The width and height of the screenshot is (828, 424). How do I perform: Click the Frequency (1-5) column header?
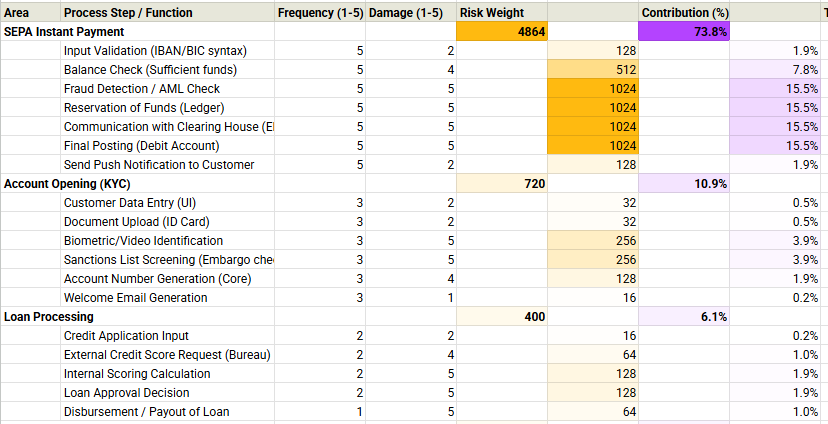[x=320, y=13]
